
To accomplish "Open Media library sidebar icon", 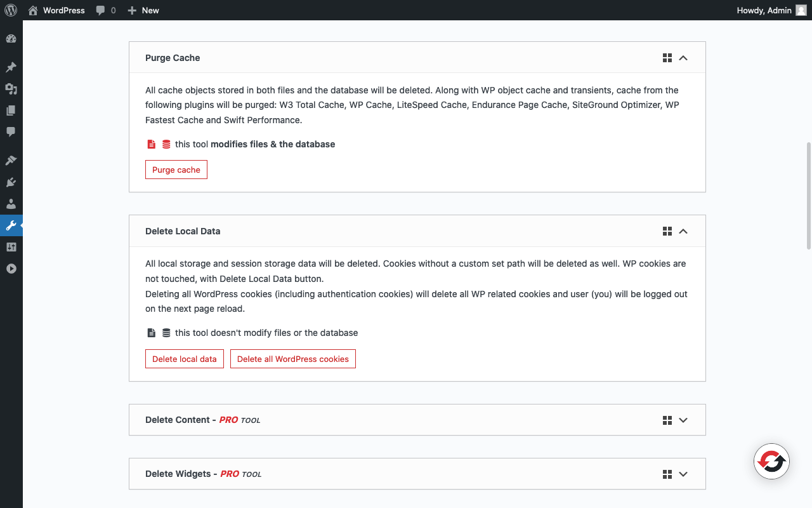I will click(11, 89).
